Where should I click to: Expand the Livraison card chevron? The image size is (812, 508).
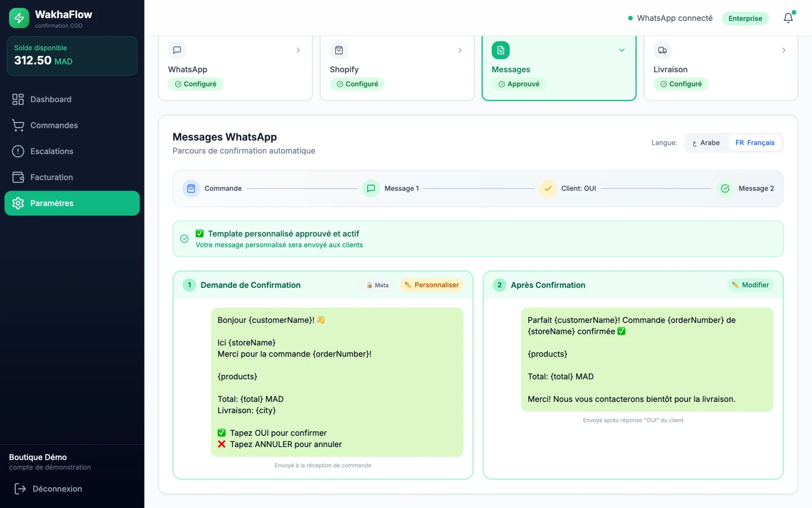(x=784, y=50)
